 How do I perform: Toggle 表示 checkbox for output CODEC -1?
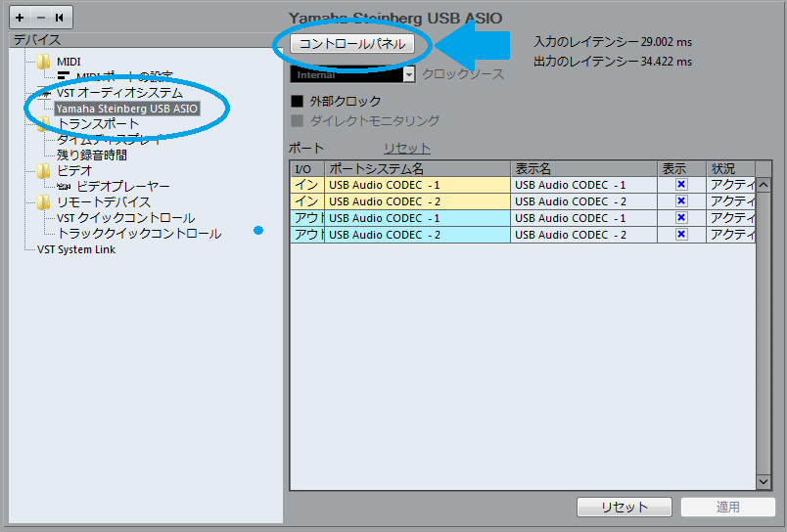681,218
